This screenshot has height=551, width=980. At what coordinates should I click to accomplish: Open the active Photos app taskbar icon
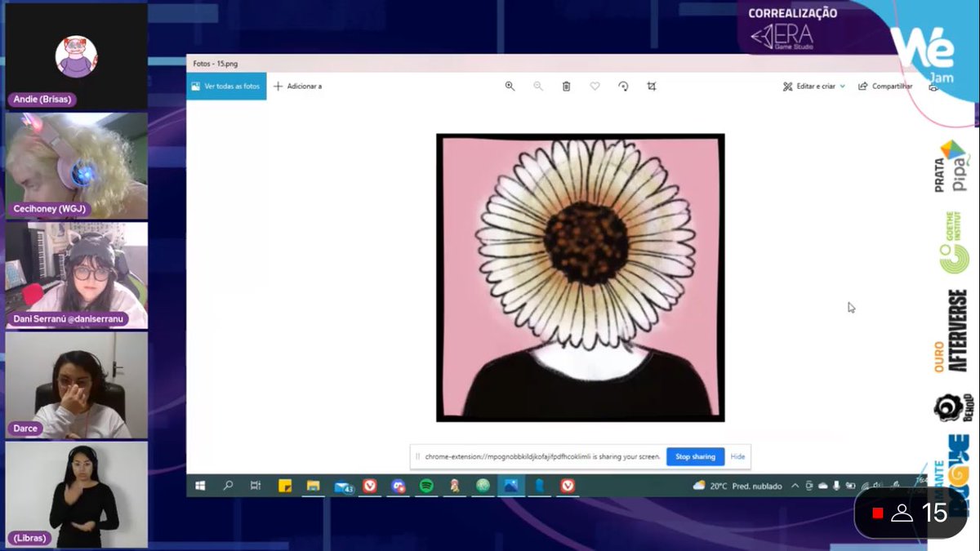pos(511,486)
